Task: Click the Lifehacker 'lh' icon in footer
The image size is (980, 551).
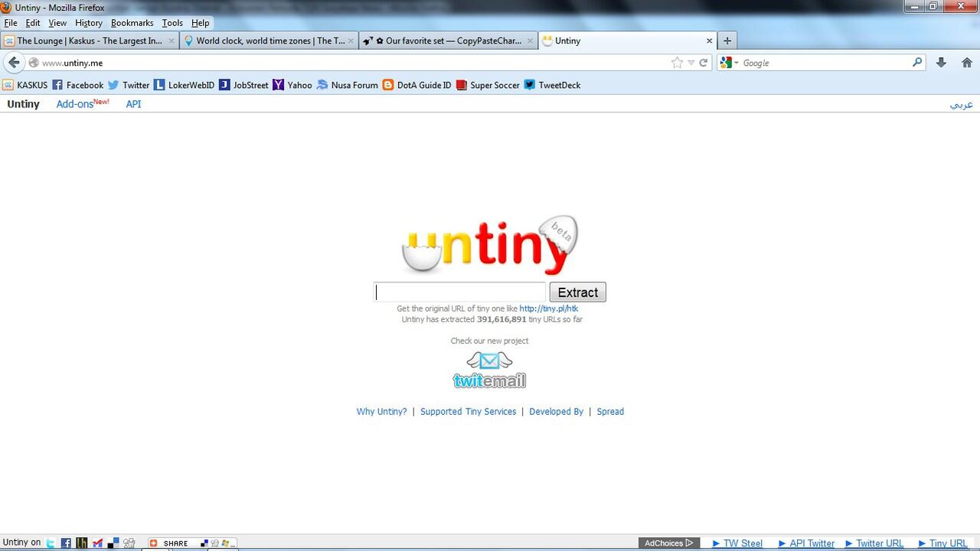Action: (x=82, y=543)
